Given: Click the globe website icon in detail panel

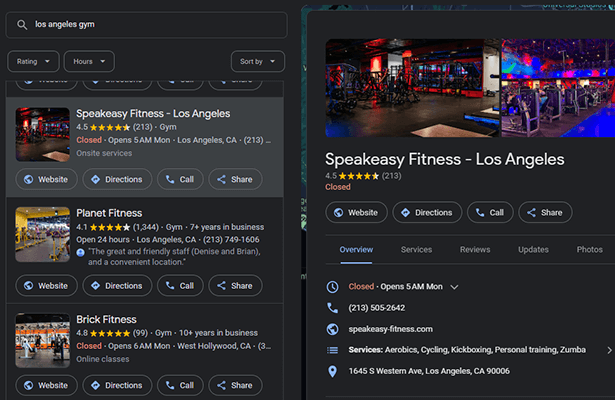Looking at the screenshot, I should coord(332,329).
